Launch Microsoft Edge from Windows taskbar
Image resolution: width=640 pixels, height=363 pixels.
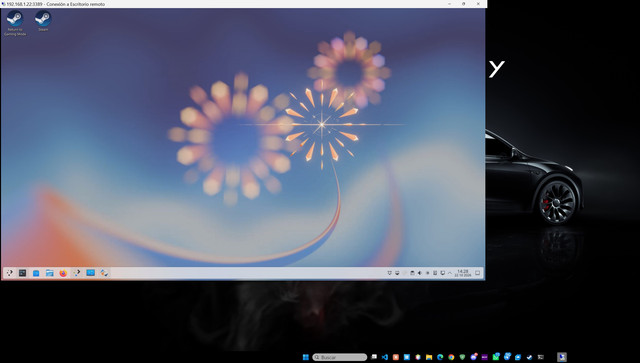440,357
